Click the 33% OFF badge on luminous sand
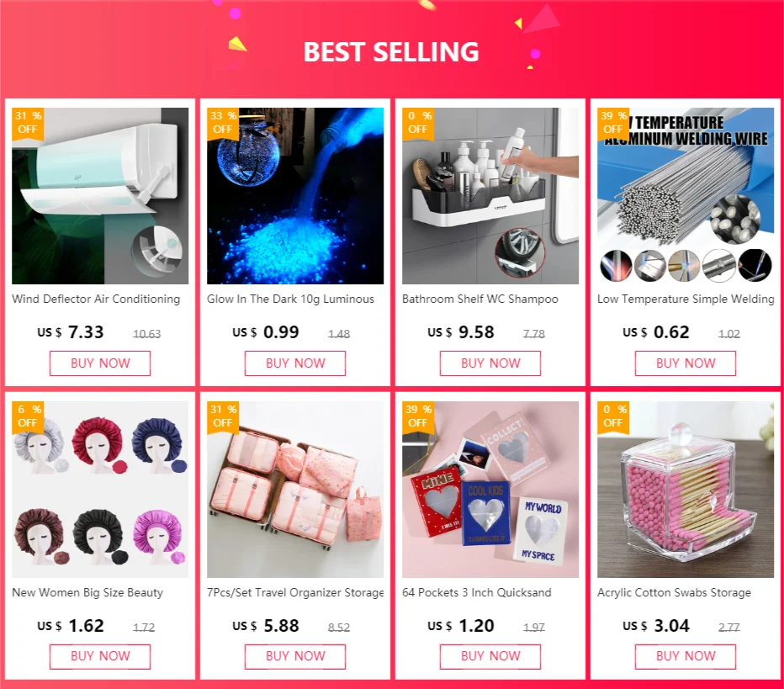 223,123
